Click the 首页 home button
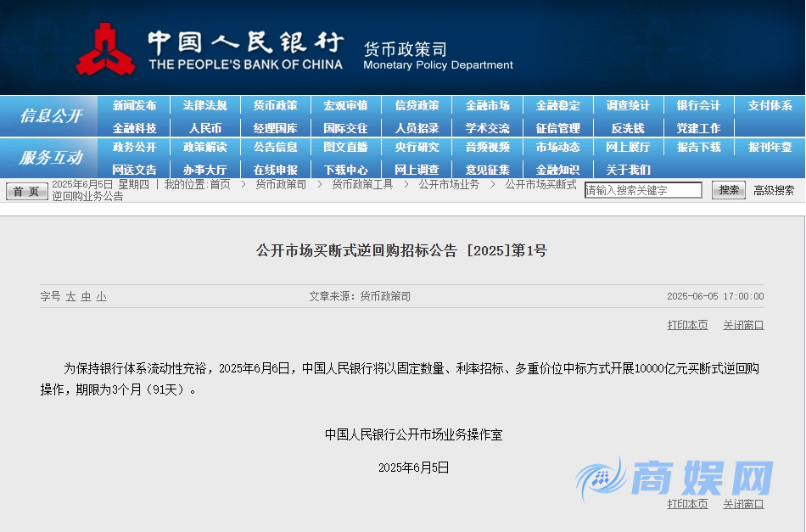 [x=27, y=192]
